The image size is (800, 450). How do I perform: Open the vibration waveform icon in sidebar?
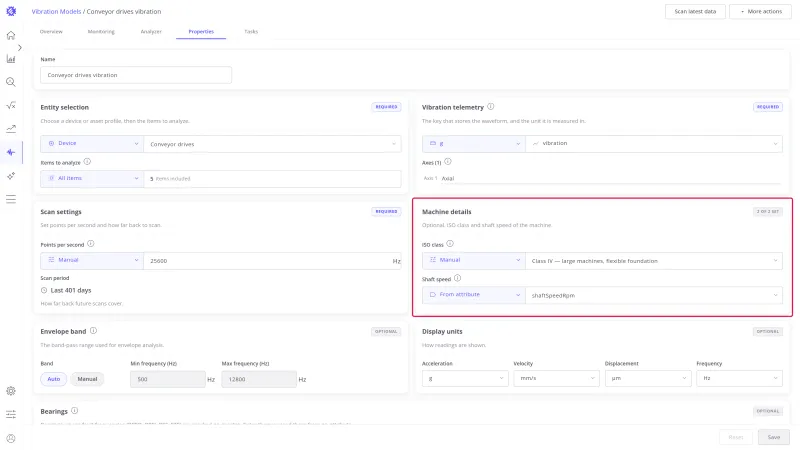coord(11,152)
